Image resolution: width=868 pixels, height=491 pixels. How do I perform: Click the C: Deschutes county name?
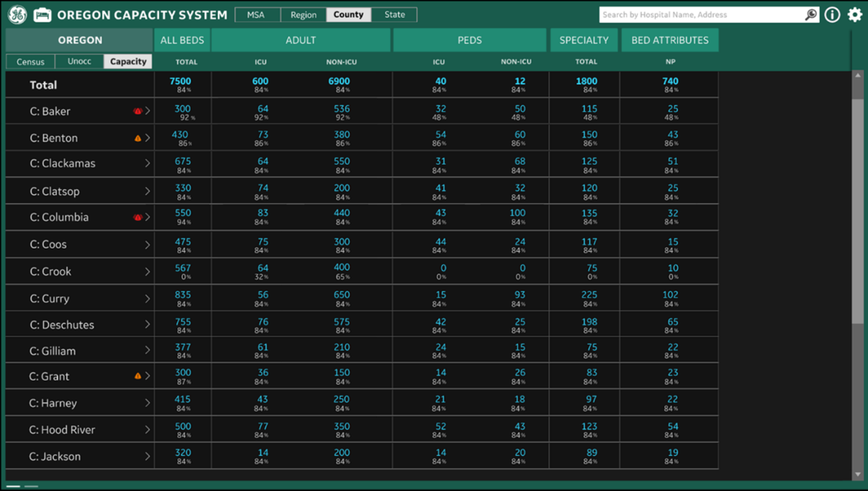[x=62, y=325]
